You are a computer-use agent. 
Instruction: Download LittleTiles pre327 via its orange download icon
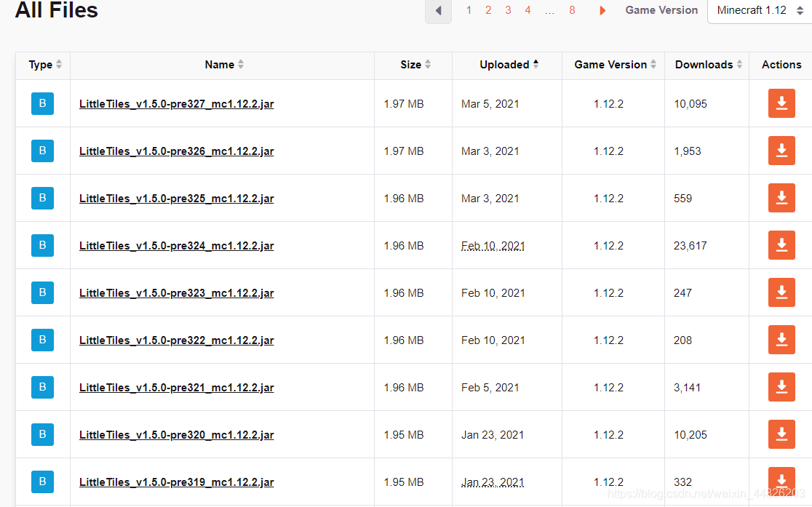click(781, 103)
